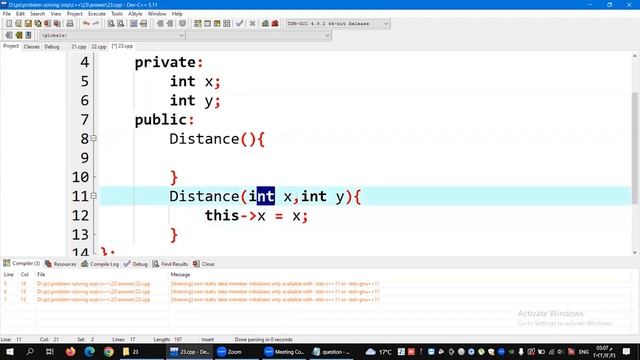Viewport: 640px width, 360px height.
Task: Click the first icon left of globals dropdown
Action: click(9, 35)
